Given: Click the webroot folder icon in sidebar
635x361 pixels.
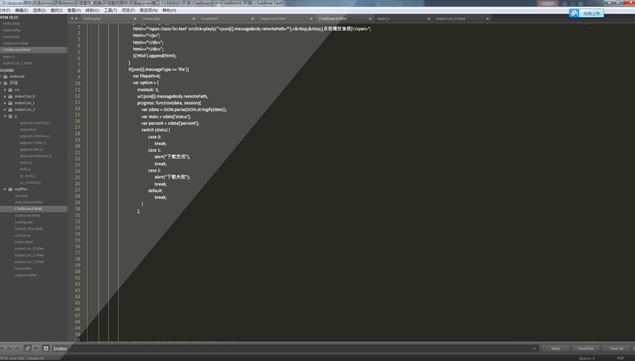Looking at the screenshot, I should click(x=6, y=76).
